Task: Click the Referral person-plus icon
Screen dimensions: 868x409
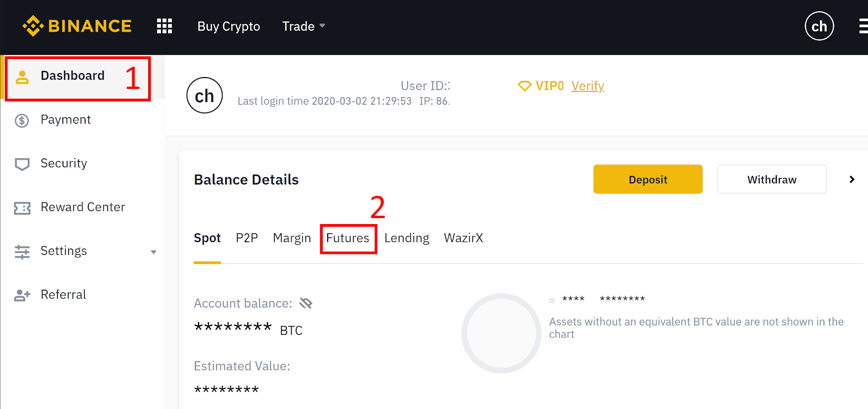Action: pos(22,295)
